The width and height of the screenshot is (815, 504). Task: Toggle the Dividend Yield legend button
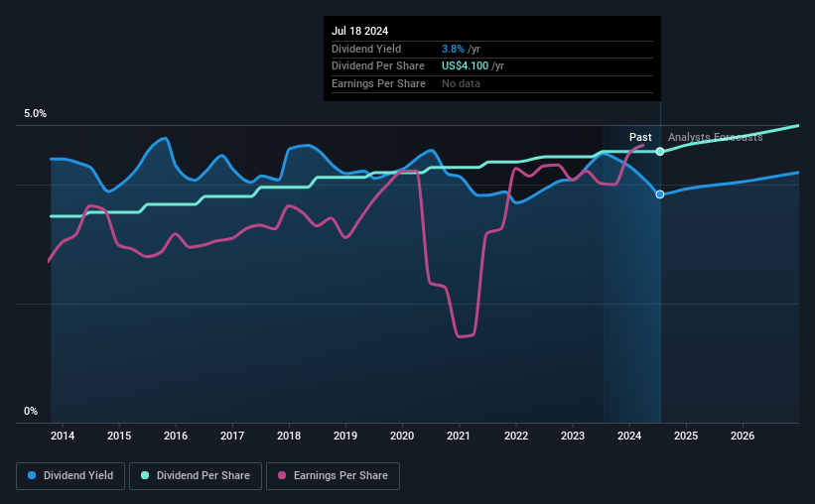70,476
